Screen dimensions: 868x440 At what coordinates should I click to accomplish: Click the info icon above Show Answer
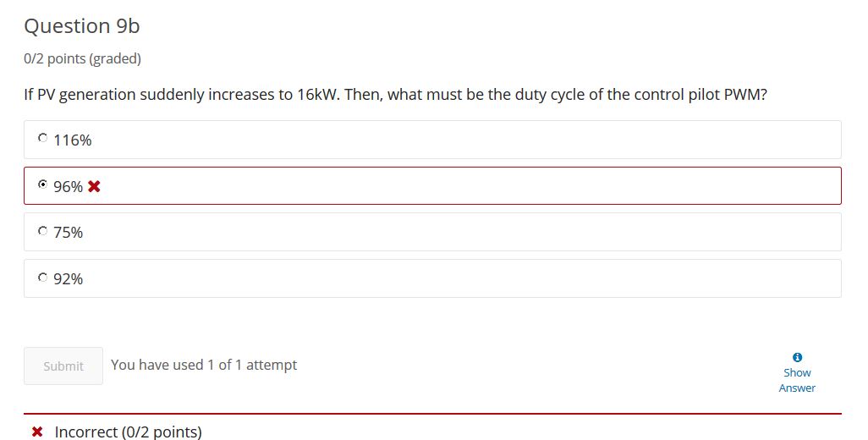point(797,358)
